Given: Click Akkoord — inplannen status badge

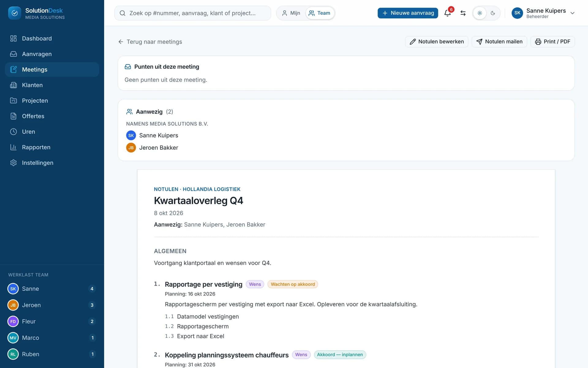Looking at the screenshot, I should click(x=340, y=355).
